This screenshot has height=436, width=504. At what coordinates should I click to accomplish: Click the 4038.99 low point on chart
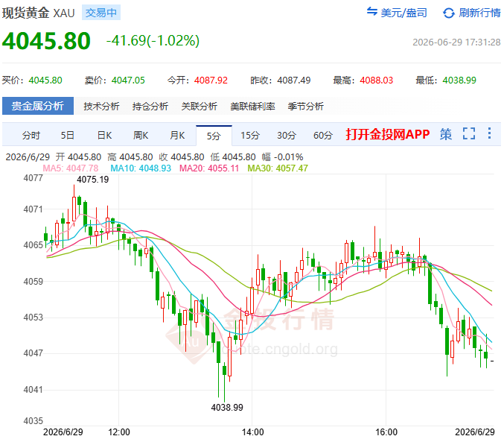[x=227, y=408]
